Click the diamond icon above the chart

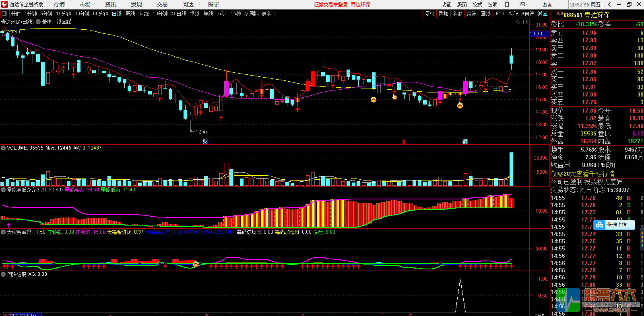click(x=518, y=22)
